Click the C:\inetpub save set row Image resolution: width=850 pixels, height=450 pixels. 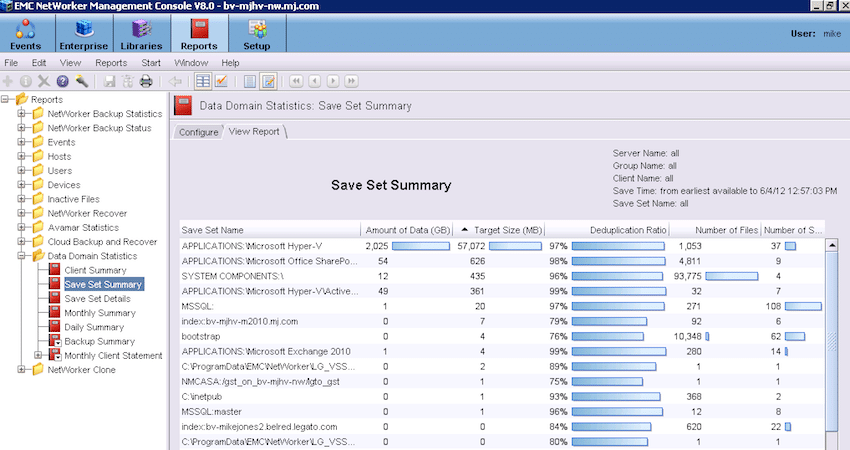click(503, 397)
